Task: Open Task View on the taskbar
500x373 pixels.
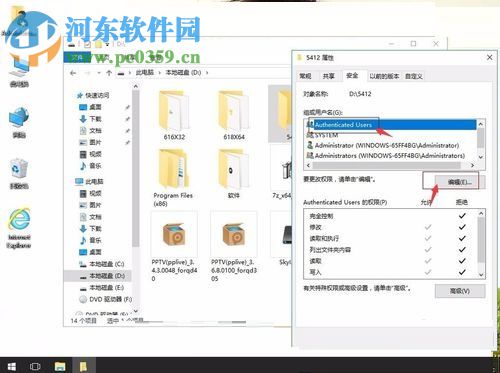Action: tap(35, 366)
